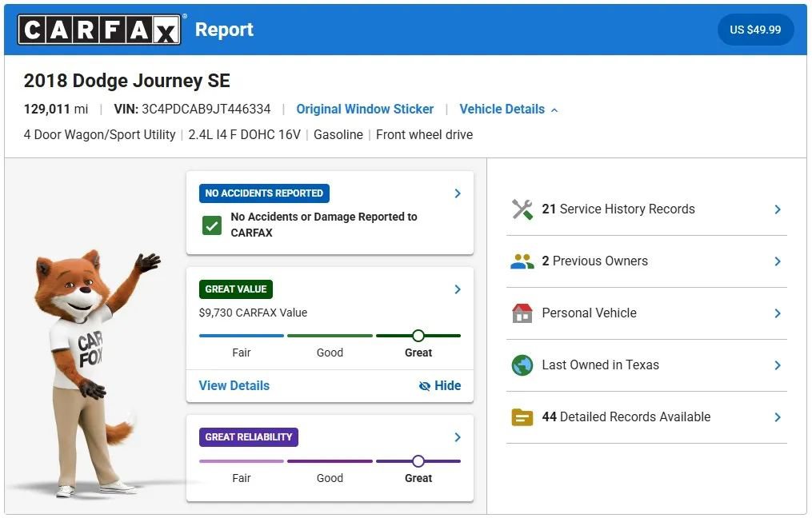Image resolution: width=812 pixels, height=518 pixels.
Task: Click the CARFAX Value slider handle
Action: coord(418,336)
